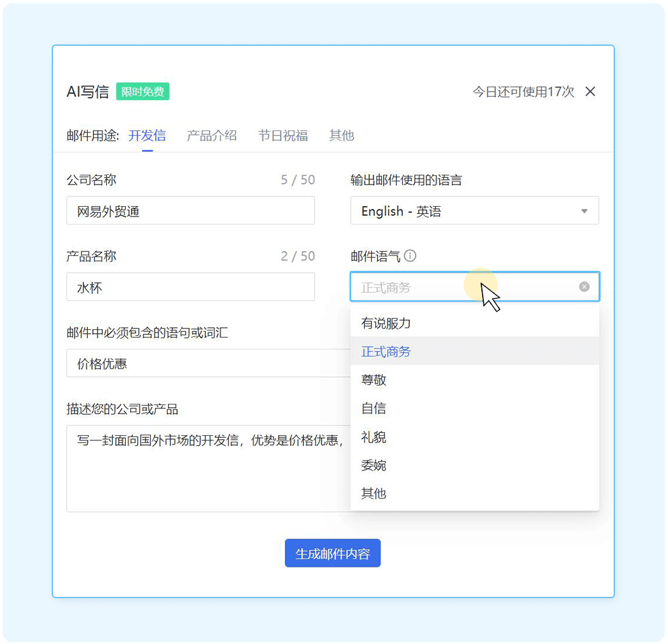This screenshot has height=644, width=668.
Task: Choose the 尊敬 tone option
Action: tap(373, 380)
